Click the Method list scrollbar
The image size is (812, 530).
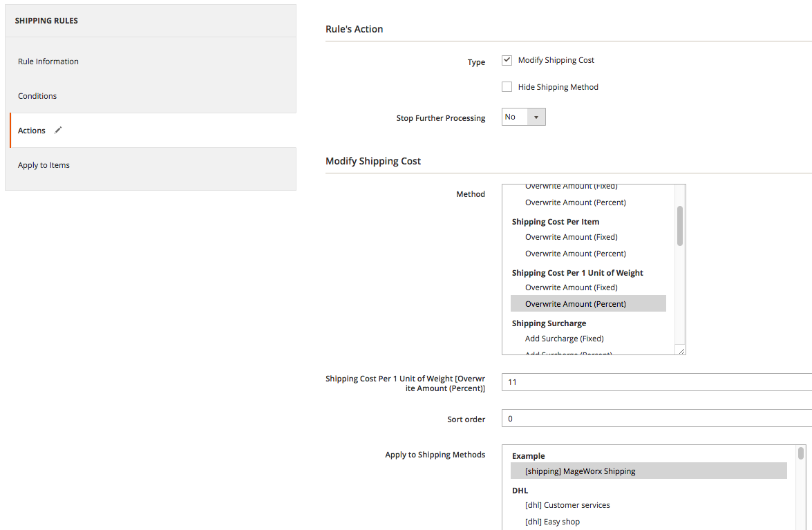(x=680, y=225)
